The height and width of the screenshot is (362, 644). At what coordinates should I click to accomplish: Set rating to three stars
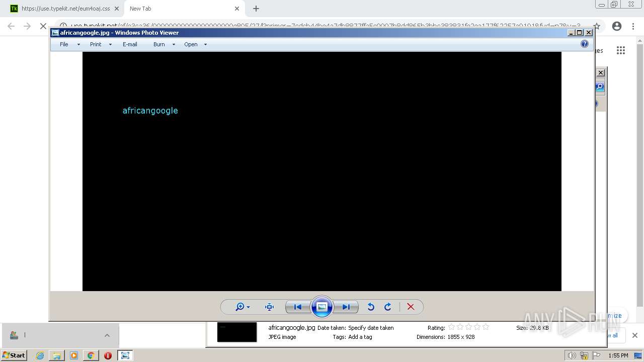tap(468, 327)
